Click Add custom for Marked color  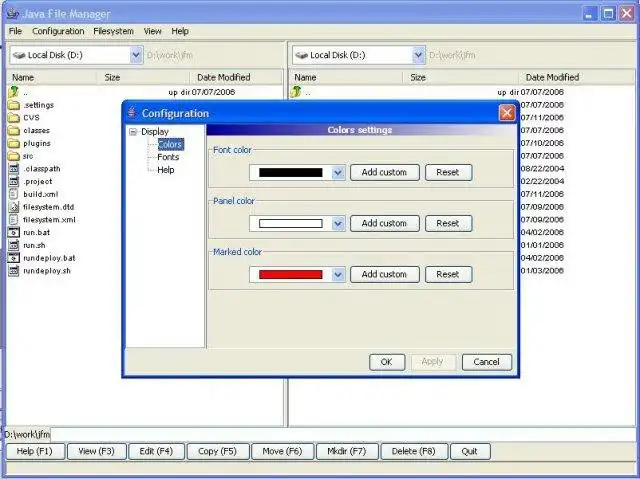(384, 275)
